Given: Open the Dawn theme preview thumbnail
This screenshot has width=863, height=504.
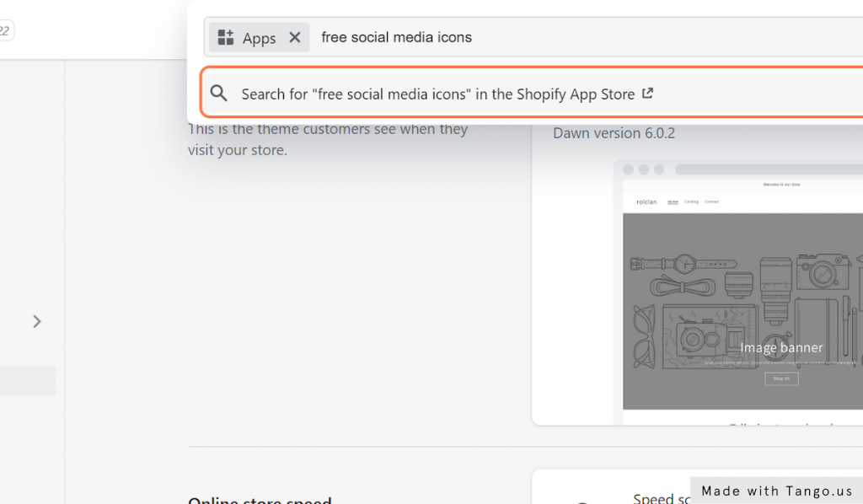Looking at the screenshot, I should (x=739, y=292).
